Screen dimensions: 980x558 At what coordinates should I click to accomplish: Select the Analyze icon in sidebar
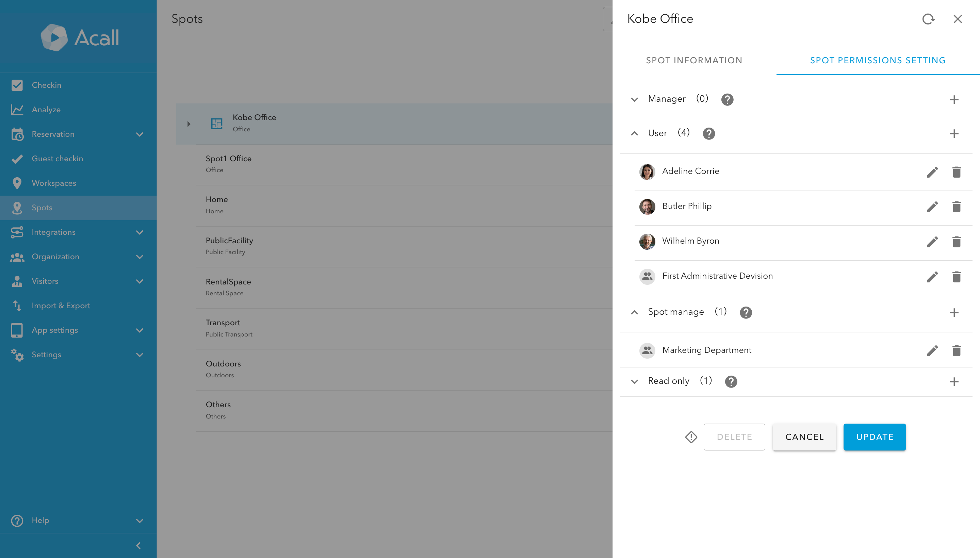[x=17, y=109]
